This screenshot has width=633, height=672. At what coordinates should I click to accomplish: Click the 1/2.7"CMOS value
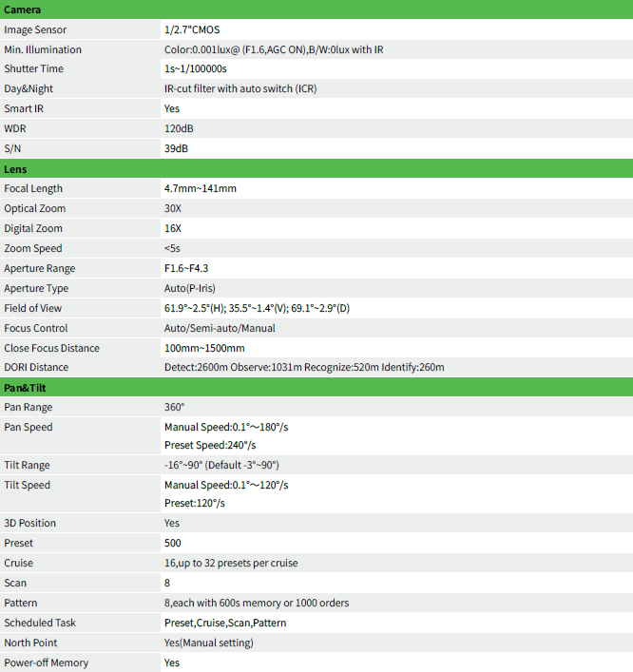tap(192, 30)
